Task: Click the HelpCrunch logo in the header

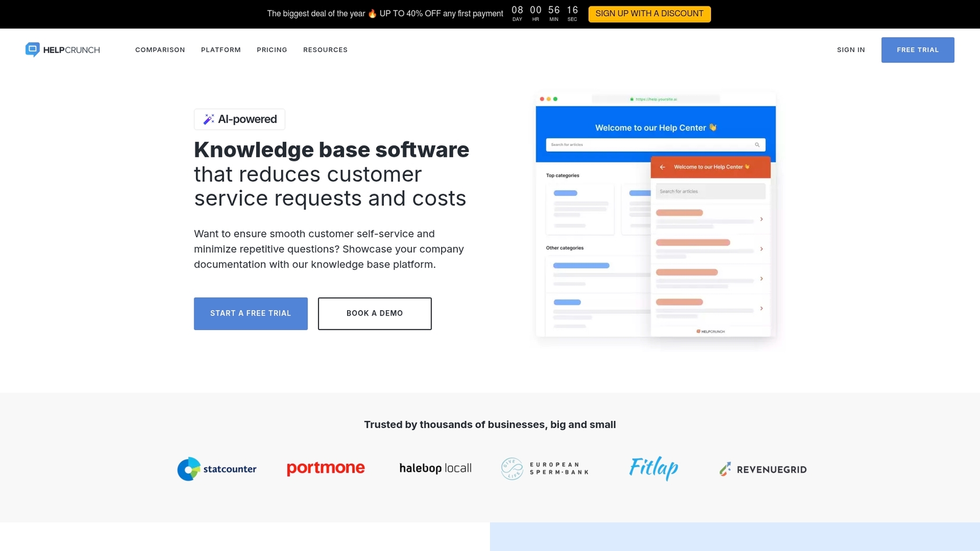Action: pos(62,50)
